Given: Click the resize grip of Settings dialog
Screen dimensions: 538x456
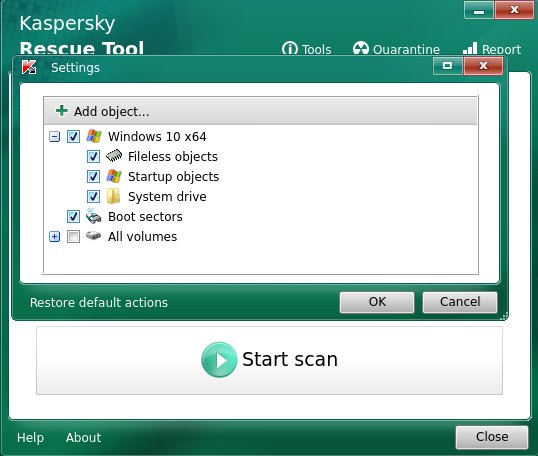Looking at the screenshot, I should click(504, 316).
